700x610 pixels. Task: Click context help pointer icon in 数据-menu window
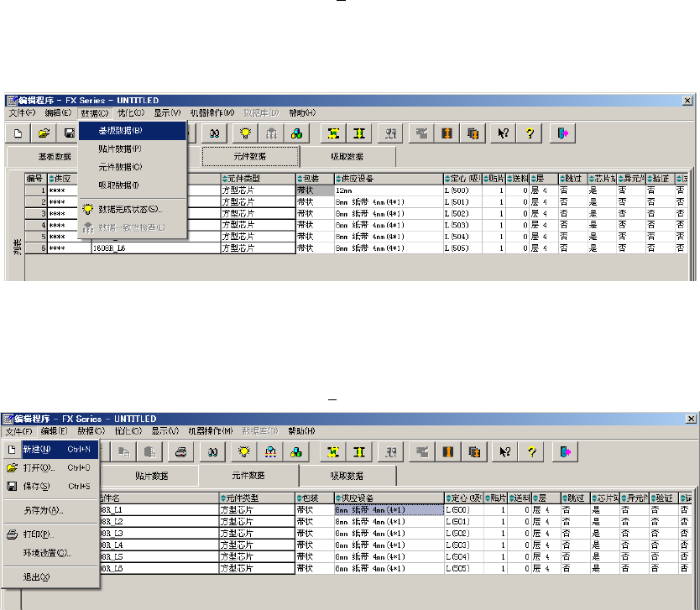(503, 133)
